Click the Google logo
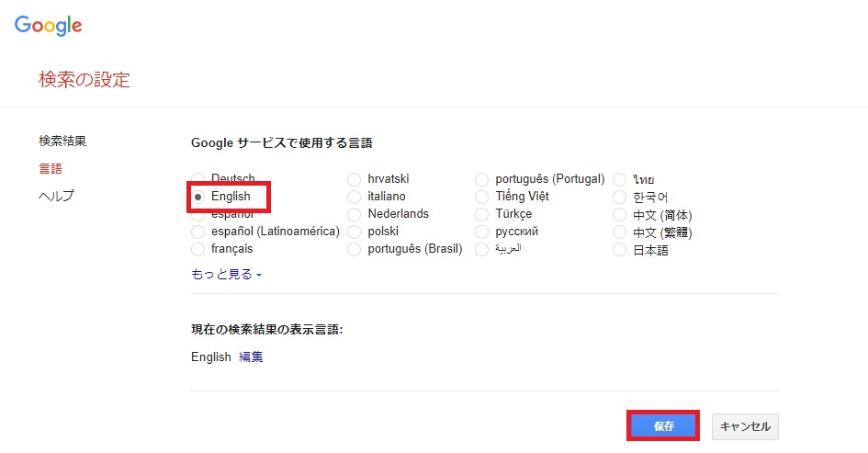This screenshot has height=453, width=868. [x=48, y=26]
